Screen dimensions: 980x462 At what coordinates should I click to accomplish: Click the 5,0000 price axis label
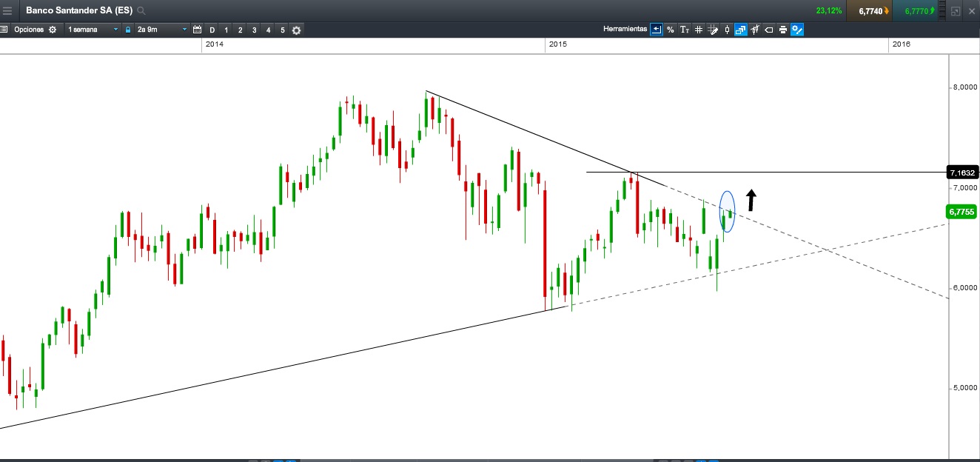964,388
